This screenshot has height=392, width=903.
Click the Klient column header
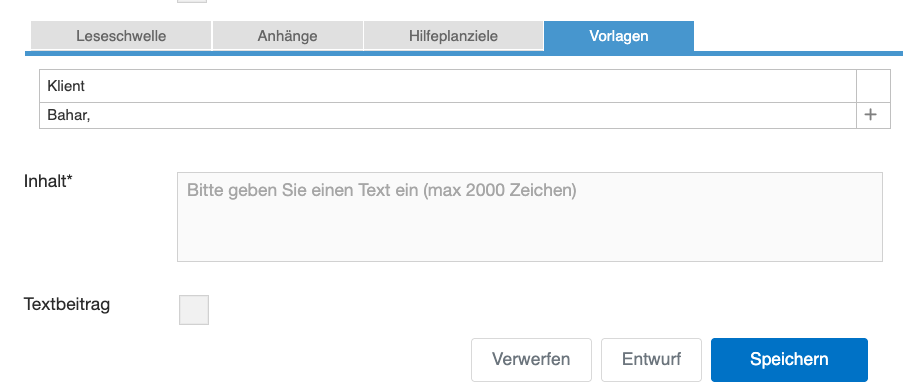point(448,86)
